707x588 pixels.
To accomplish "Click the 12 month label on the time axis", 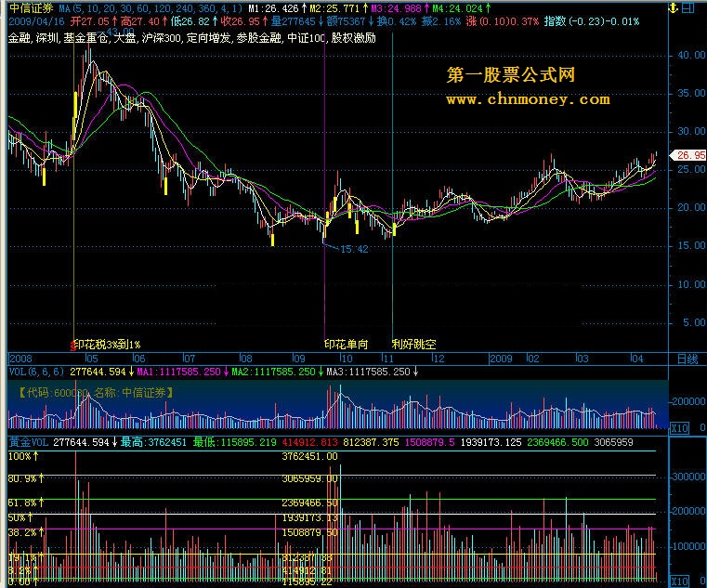I will pyautogui.click(x=439, y=359).
